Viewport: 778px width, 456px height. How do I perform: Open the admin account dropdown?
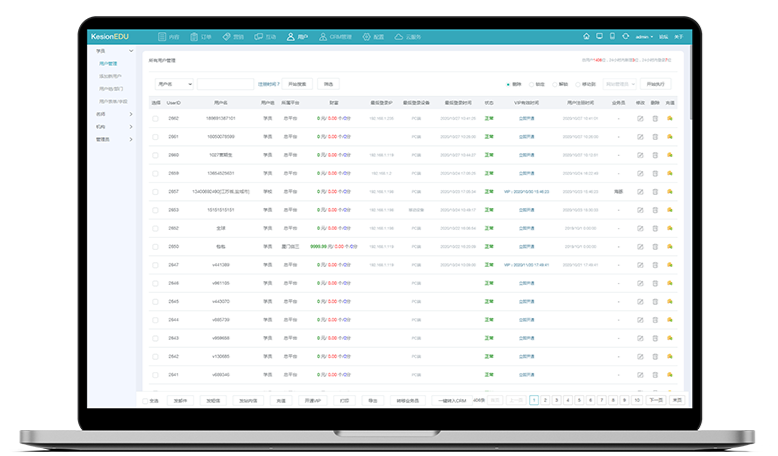(x=644, y=37)
